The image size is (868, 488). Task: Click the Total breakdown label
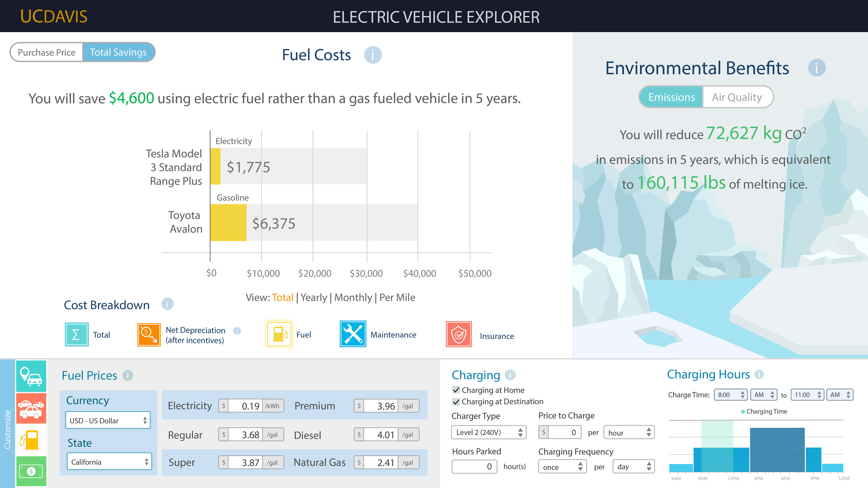pyautogui.click(x=101, y=335)
